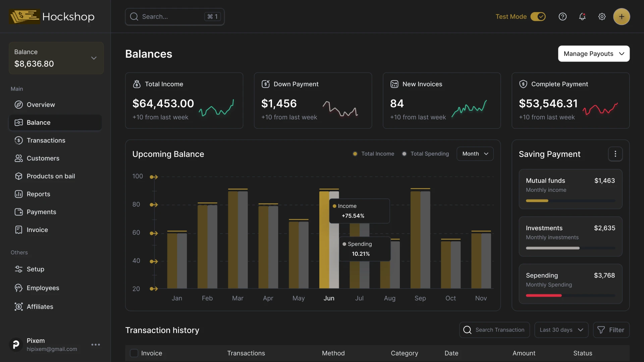
Task: Open the Overview section in sidebar
Action: [x=41, y=105]
